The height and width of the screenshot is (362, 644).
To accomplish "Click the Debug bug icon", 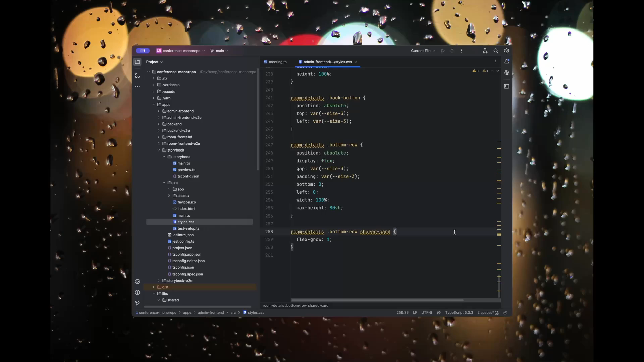I will 452,51.
